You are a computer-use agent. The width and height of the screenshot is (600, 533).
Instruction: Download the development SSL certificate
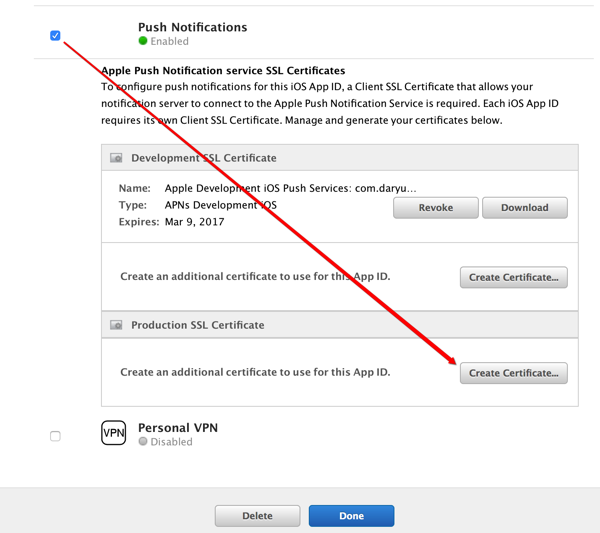click(x=525, y=208)
